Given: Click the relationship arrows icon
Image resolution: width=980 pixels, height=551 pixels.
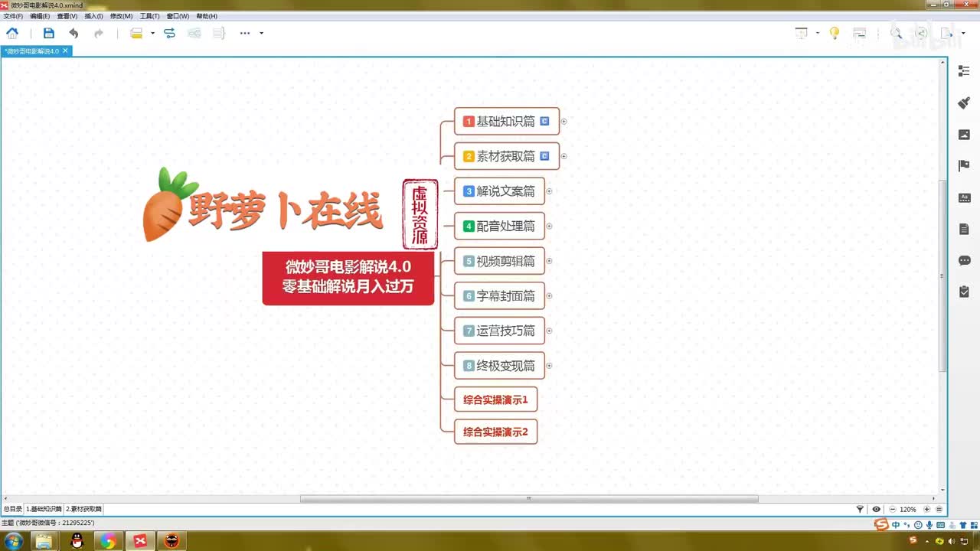Looking at the screenshot, I should [x=169, y=33].
